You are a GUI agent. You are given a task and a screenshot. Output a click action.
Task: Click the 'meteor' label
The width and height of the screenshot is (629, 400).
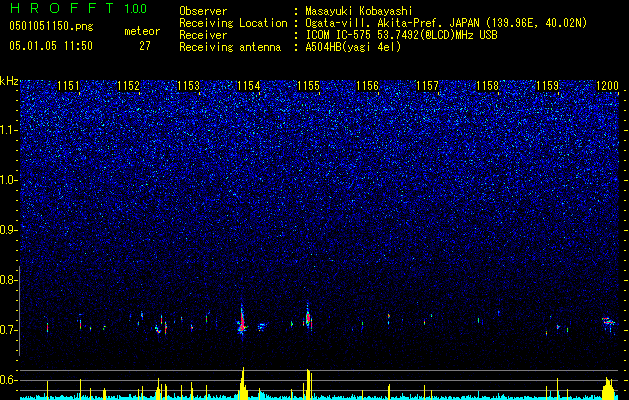[142, 31]
